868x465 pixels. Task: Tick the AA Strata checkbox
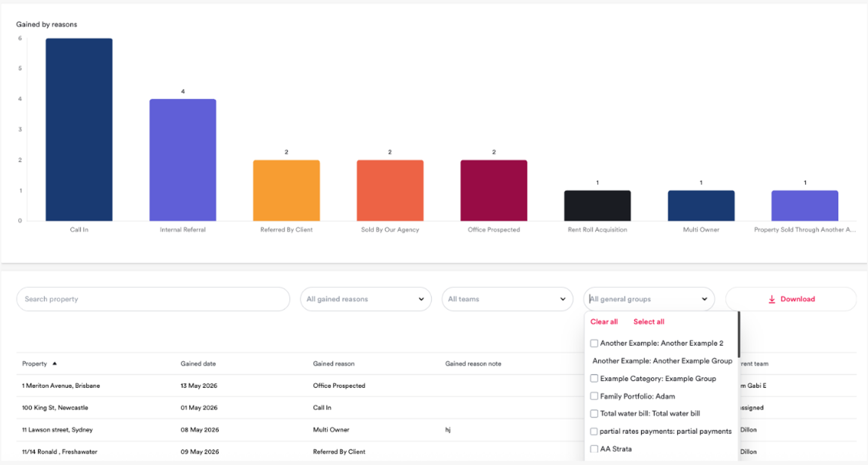[x=594, y=449]
